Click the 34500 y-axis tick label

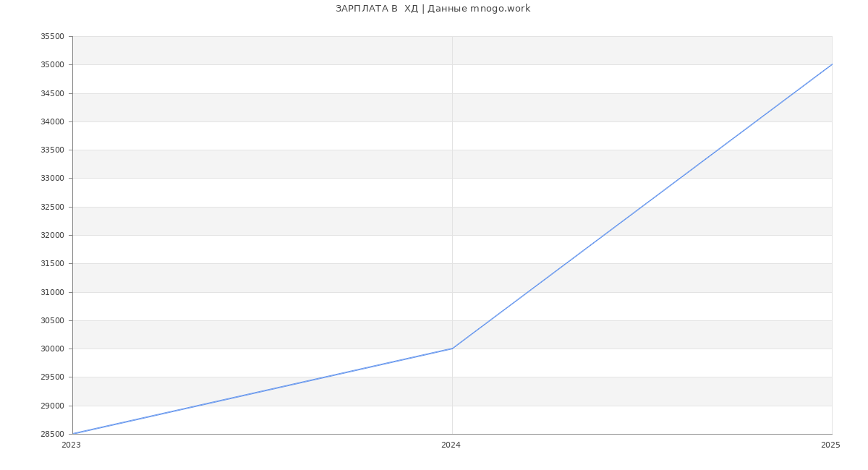coord(52,93)
